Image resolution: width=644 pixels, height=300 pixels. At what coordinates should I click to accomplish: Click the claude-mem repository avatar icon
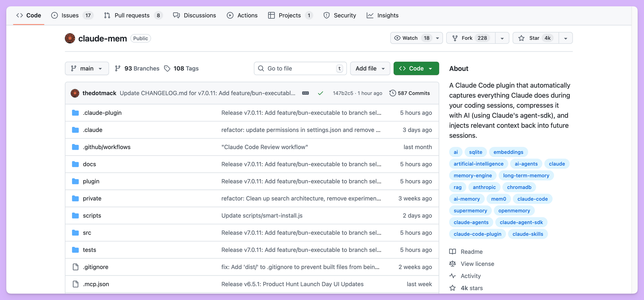pyautogui.click(x=70, y=38)
